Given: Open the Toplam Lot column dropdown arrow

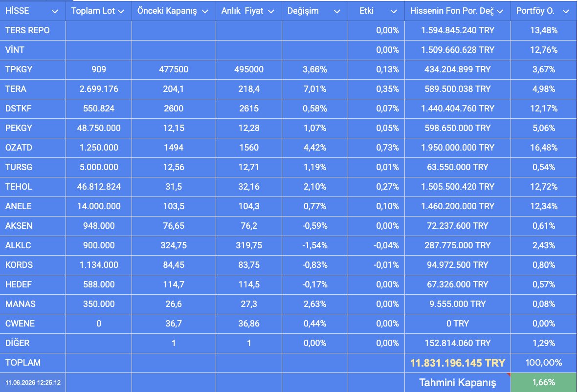Looking at the screenshot, I should pos(121,11).
